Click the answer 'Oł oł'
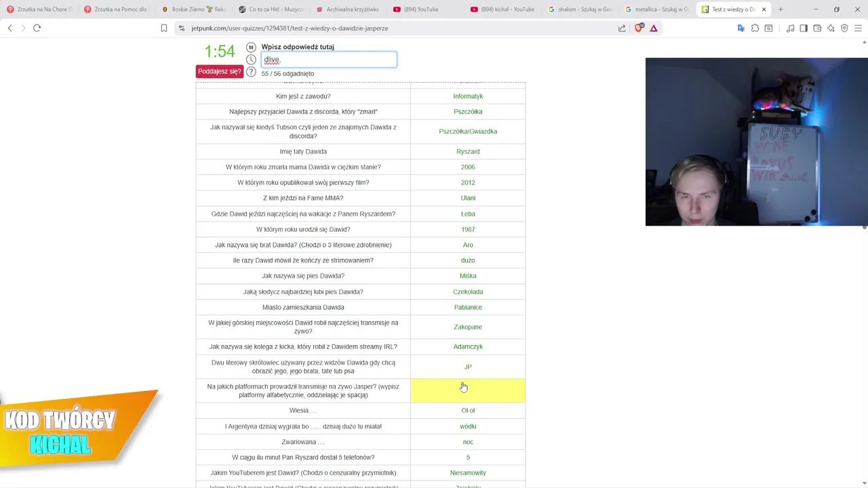This screenshot has height=488, width=868. click(468, 410)
